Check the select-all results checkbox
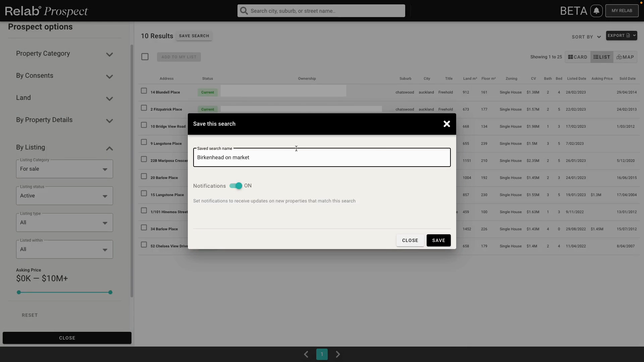This screenshot has width=644, height=362. click(145, 56)
